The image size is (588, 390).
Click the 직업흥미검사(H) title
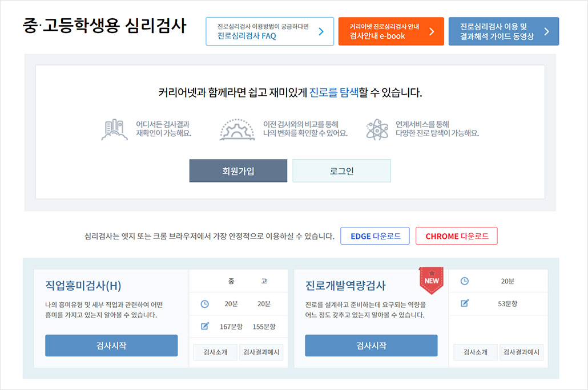[83, 286]
